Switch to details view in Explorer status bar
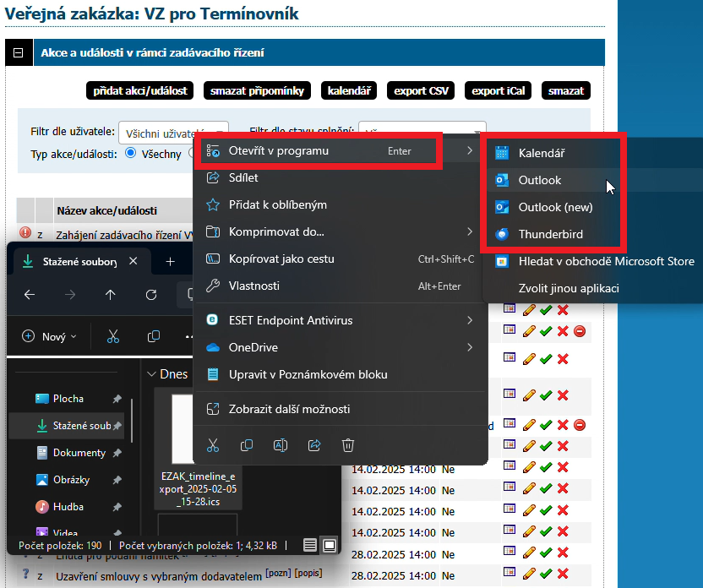 tap(311, 545)
